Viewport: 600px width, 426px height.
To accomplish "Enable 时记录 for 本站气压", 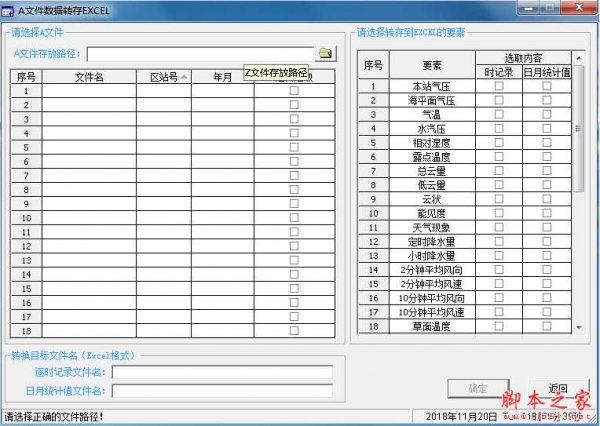I will click(x=499, y=86).
